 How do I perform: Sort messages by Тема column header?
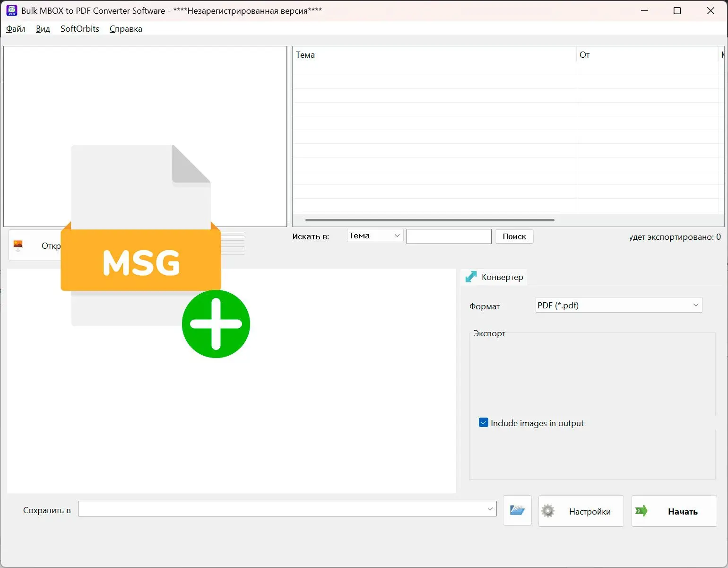point(434,55)
